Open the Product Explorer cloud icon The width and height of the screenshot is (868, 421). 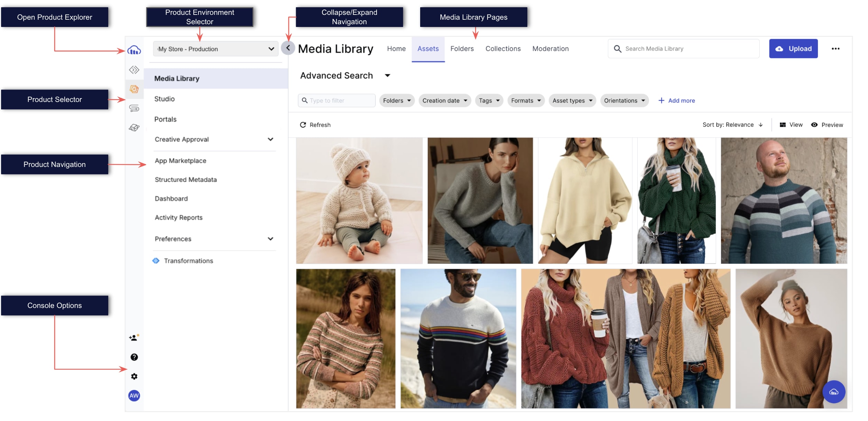click(134, 50)
